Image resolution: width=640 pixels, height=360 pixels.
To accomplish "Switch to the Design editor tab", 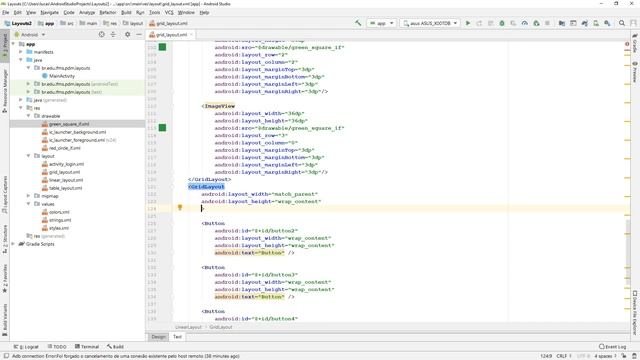I will [x=158, y=337].
